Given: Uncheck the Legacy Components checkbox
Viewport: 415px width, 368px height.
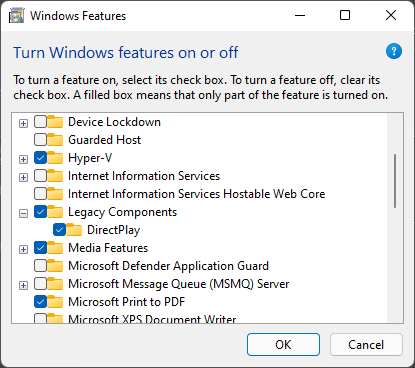Looking at the screenshot, I should coord(40,212).
